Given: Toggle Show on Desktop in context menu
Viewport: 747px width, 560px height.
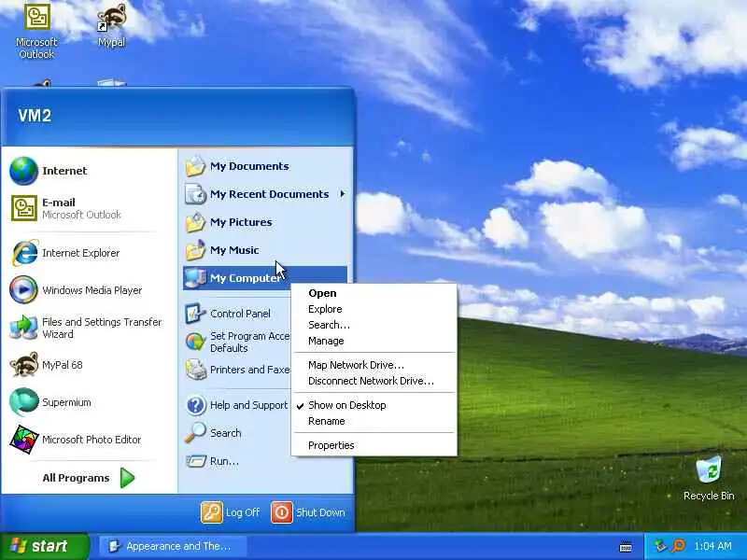Looking at the screenshot, I should pyautogui.click(x=374, y=405).
